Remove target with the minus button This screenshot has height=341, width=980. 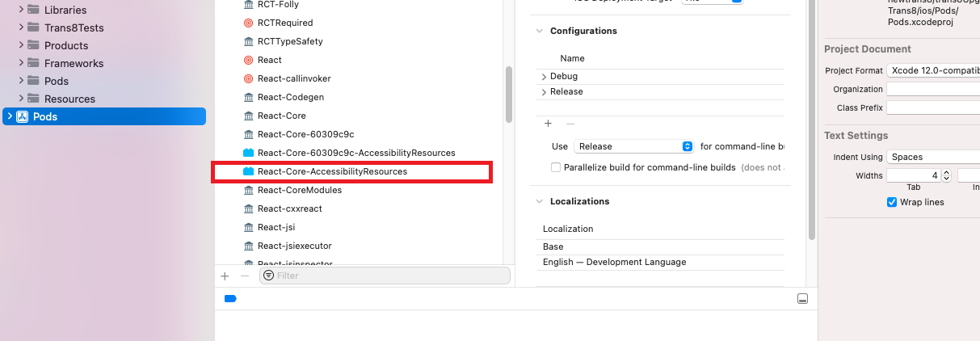pyautogui.click(x=246, y=276)
